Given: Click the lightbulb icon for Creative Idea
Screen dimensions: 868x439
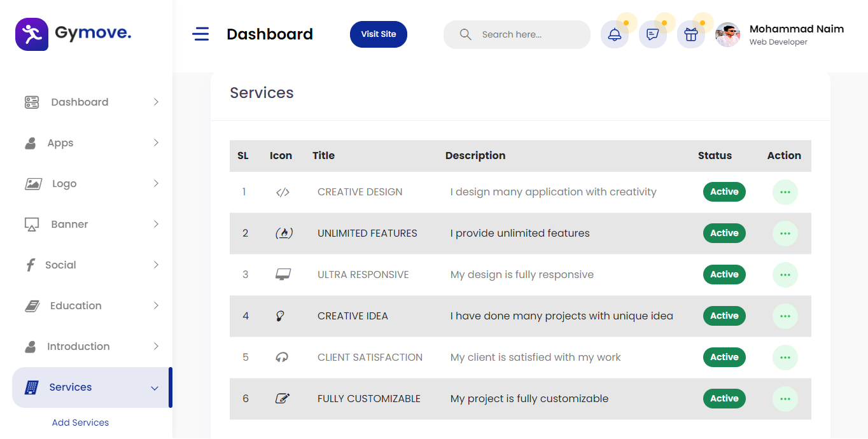Looking at the screenshot, I should [281, 316].
